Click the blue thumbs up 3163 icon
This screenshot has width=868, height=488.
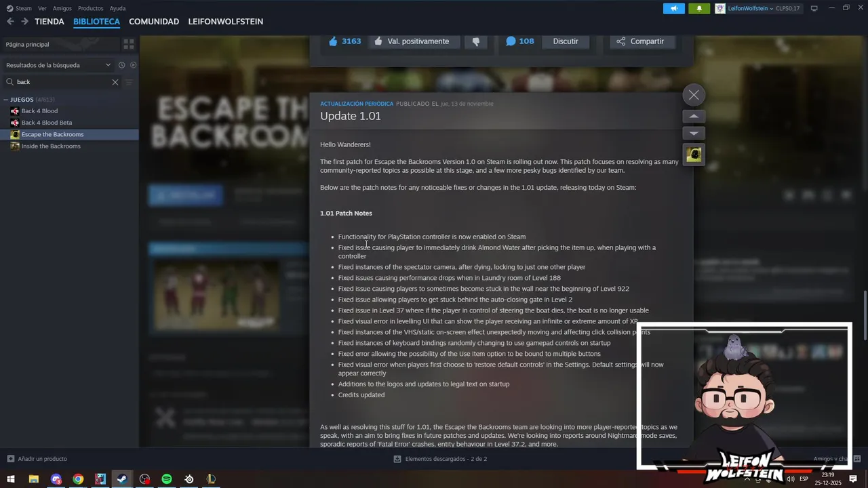tap(333, 41)
